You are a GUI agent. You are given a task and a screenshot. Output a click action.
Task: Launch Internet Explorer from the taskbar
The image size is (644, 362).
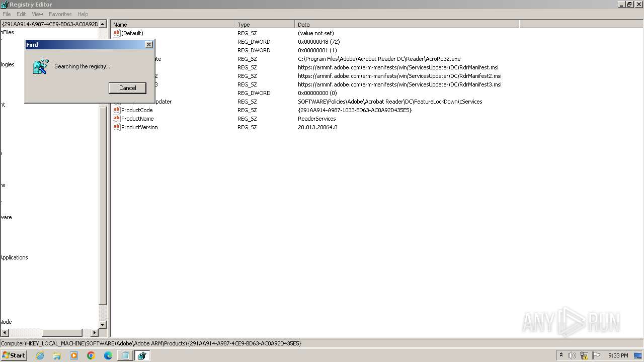tap(40, 355)
